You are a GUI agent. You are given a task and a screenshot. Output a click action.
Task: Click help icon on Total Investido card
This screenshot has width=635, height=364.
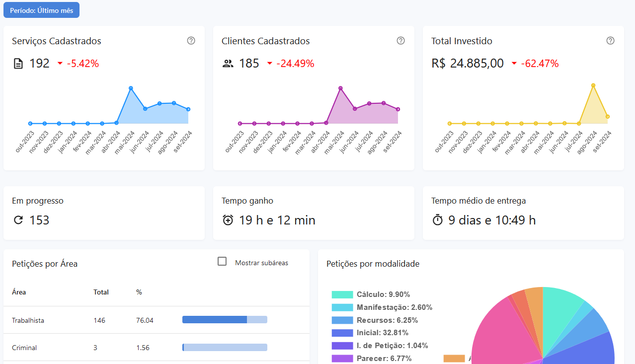click(x=611, y=41)
